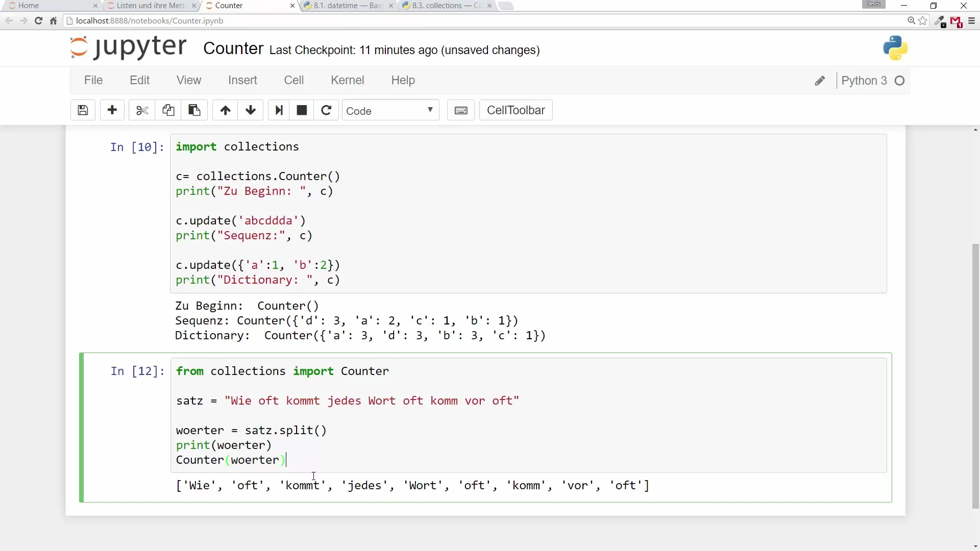Open the Kernel menu
This screenshot has width=980, height=551.
point(347,80)
